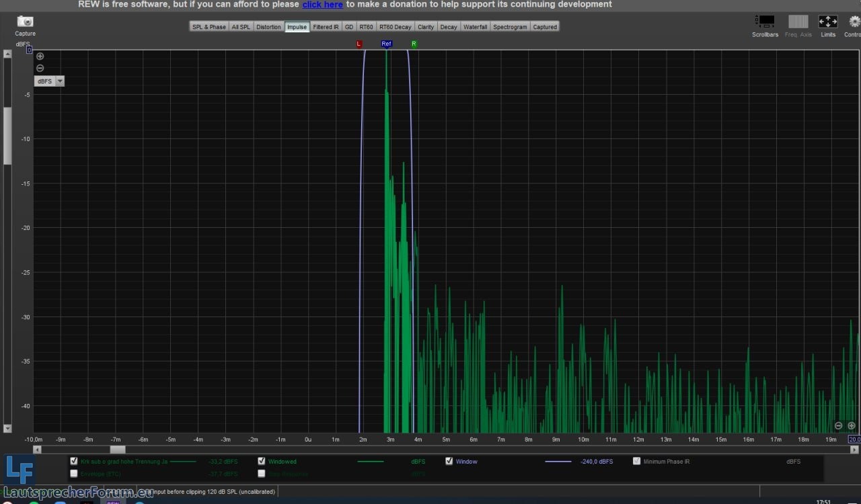861x504 pixels.
Task: Uncheck the Windowed trace checkbox
Action: 262,461
